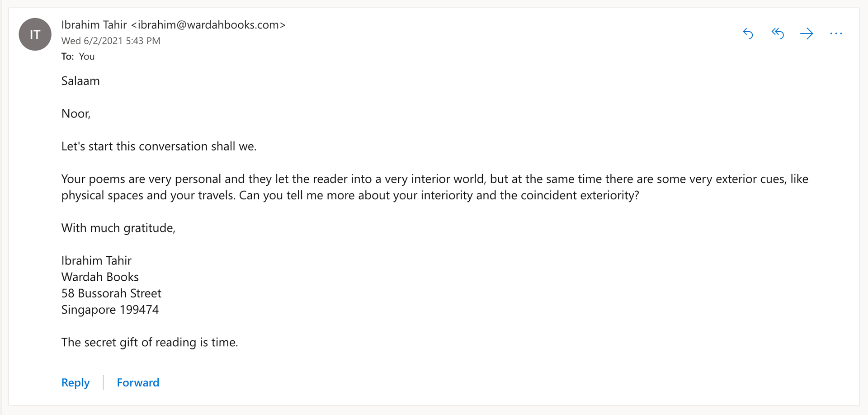This screenshot has height=415, width=868.
Task: Click the 'Salaam' greeting text
Action: pyautogui.click(x=80, y=81)
